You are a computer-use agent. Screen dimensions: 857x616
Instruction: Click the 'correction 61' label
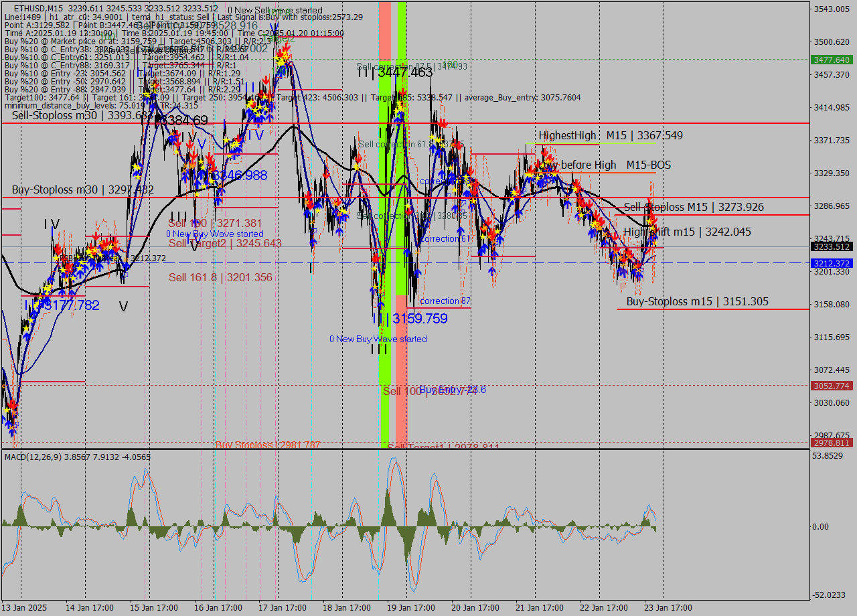(445, 238)
